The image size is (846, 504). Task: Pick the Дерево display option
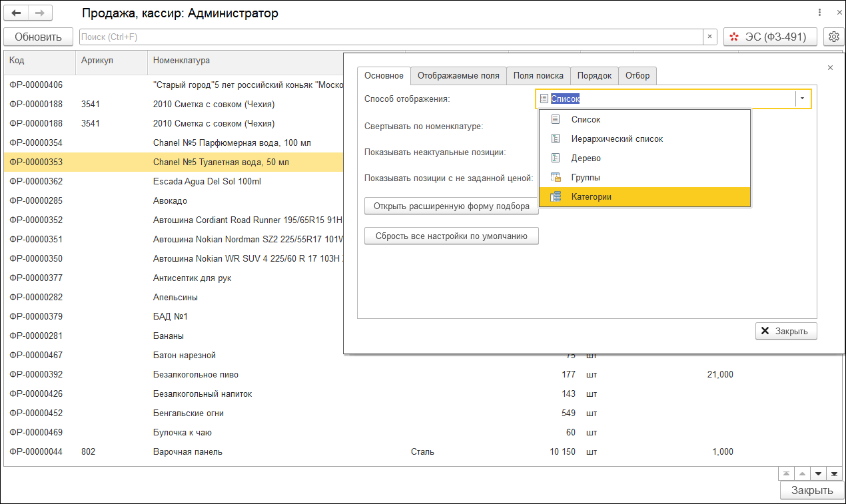[586, 158]
